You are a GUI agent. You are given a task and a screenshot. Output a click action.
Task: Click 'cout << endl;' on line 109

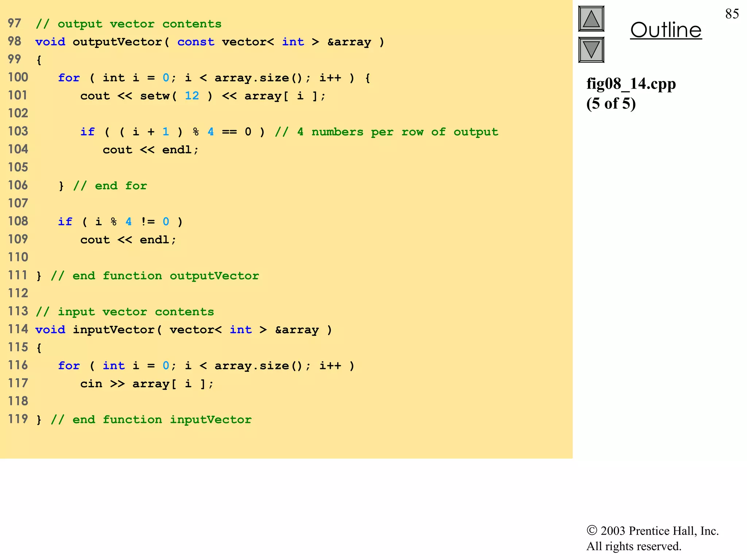[x=128, y=240]
